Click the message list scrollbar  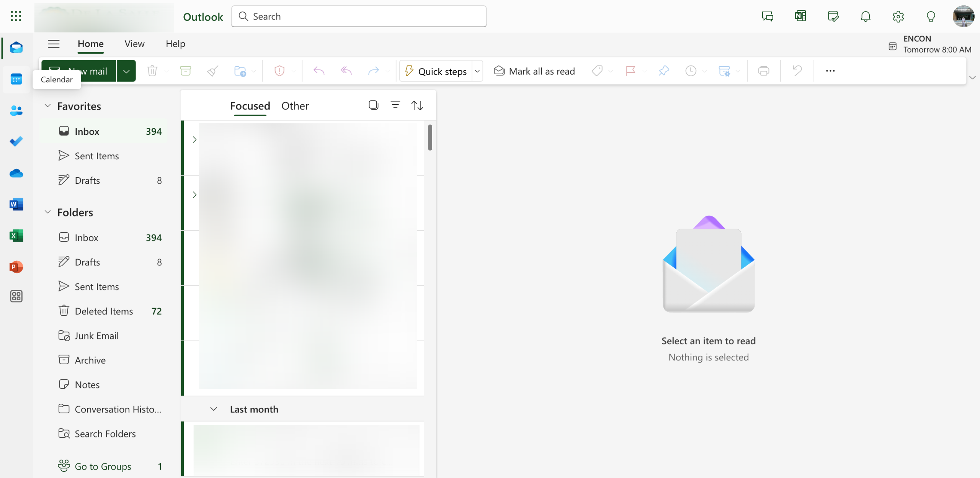point(430,137)
